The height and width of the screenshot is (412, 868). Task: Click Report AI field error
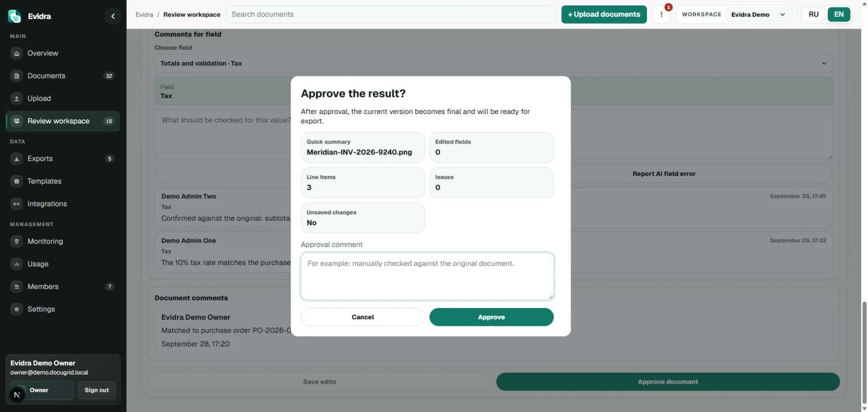tap(664, 174)
